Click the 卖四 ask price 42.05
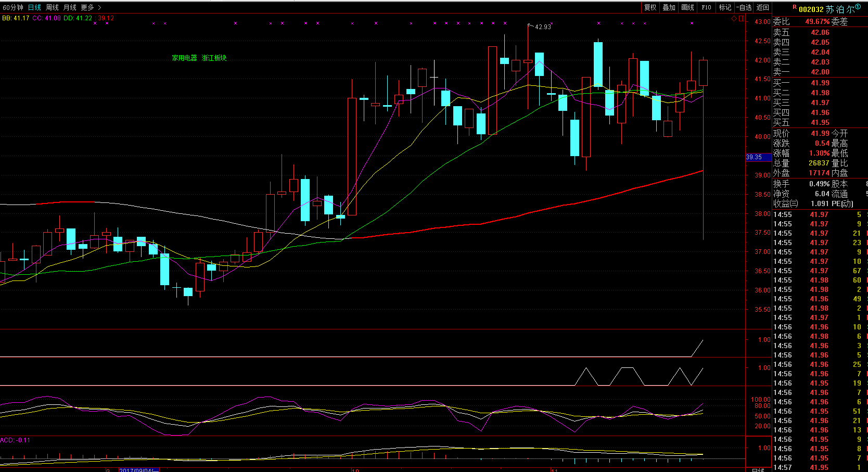 coord(820,42)
